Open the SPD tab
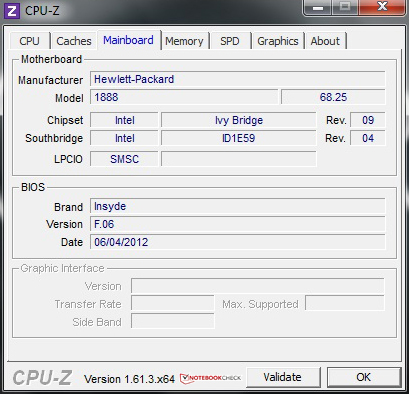 coord(230,41)
